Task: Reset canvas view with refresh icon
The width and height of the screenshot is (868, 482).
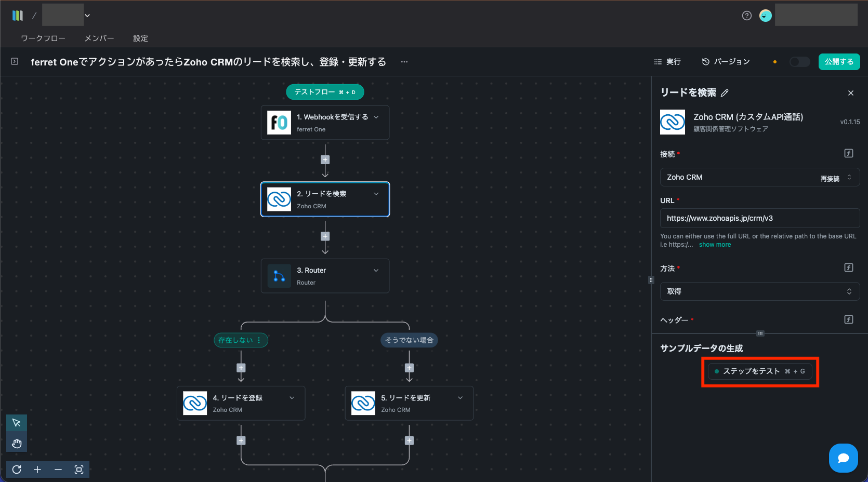Action: coord(17,470)
